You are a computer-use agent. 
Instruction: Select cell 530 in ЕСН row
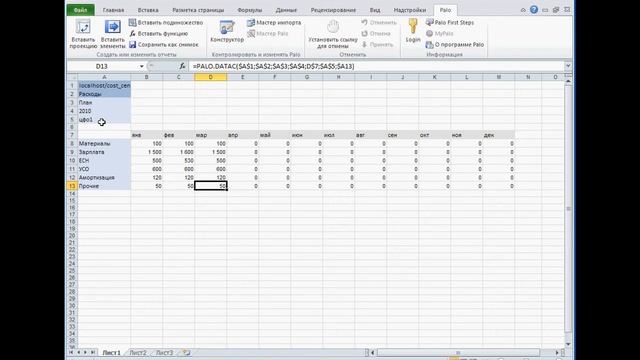179,160
